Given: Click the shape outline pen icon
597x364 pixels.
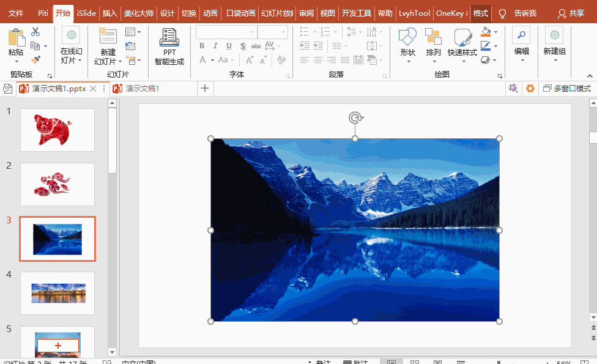Looking at the screenshot, I should pyautogui.click(x=486, y=45).
